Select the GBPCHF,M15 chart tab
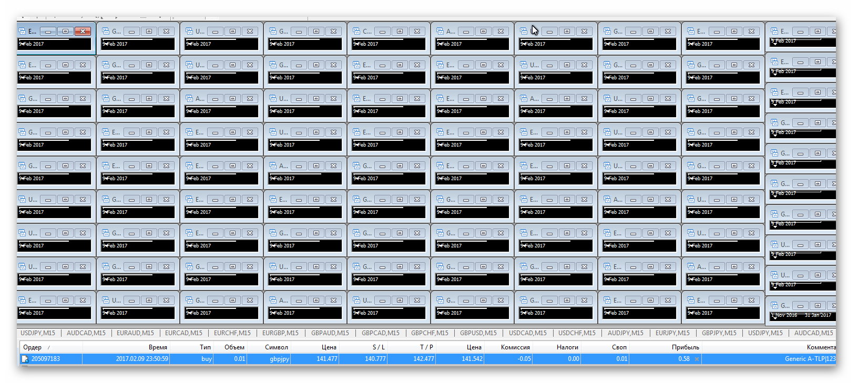 pyautogui.click(x=430, y=333)
